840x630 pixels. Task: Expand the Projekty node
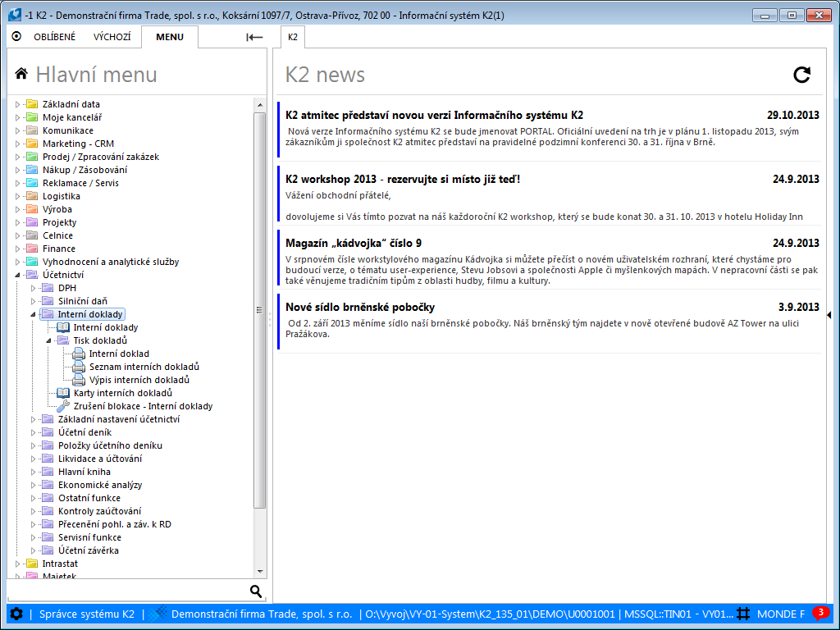(17, 222)
